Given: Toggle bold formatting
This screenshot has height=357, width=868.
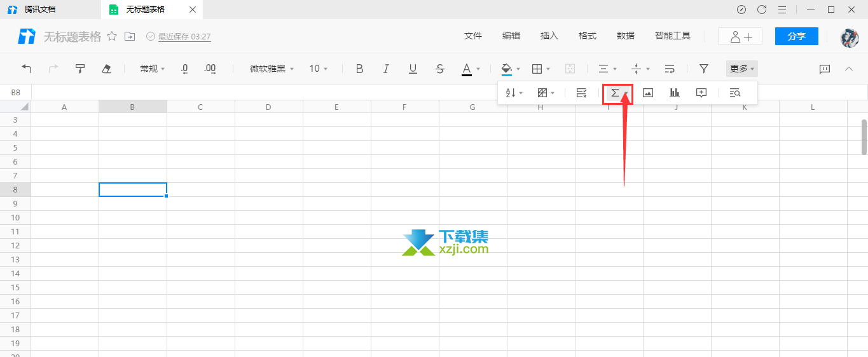Looking at the screenshot, I should click(x=359, y=69).
